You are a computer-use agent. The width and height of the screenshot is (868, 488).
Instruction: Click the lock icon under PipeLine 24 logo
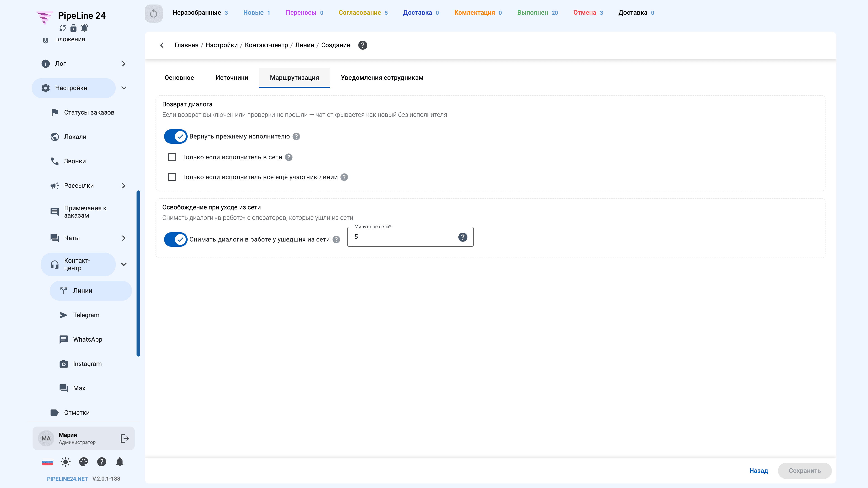[73, 28]
